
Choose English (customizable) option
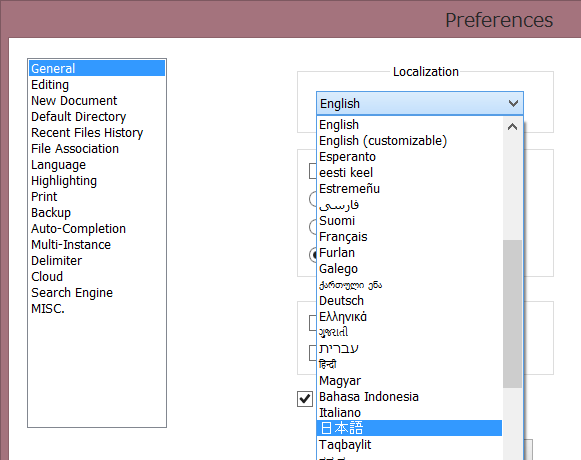point(410,140)
